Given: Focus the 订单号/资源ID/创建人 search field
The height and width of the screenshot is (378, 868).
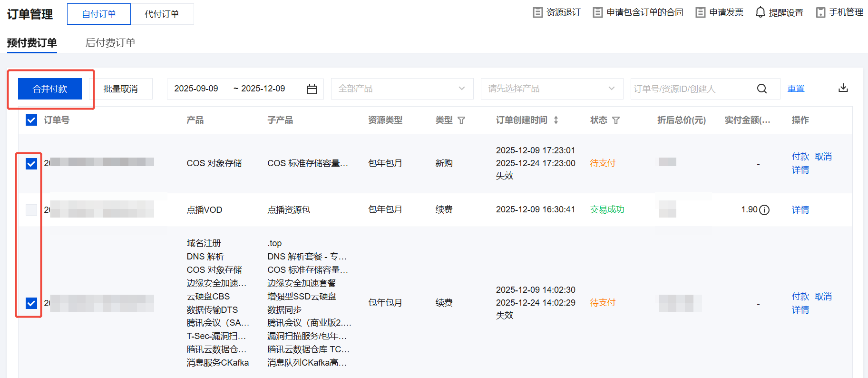Looking at the screenshot, I should pos(692,89).
